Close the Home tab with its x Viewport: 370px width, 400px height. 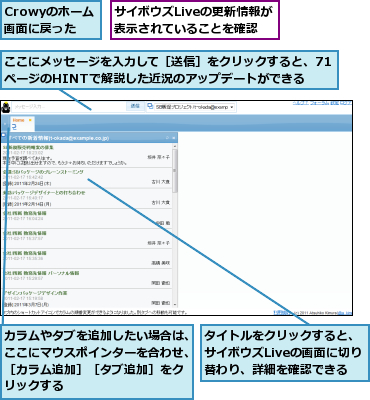pyautogui.click(x=30, y=120)
